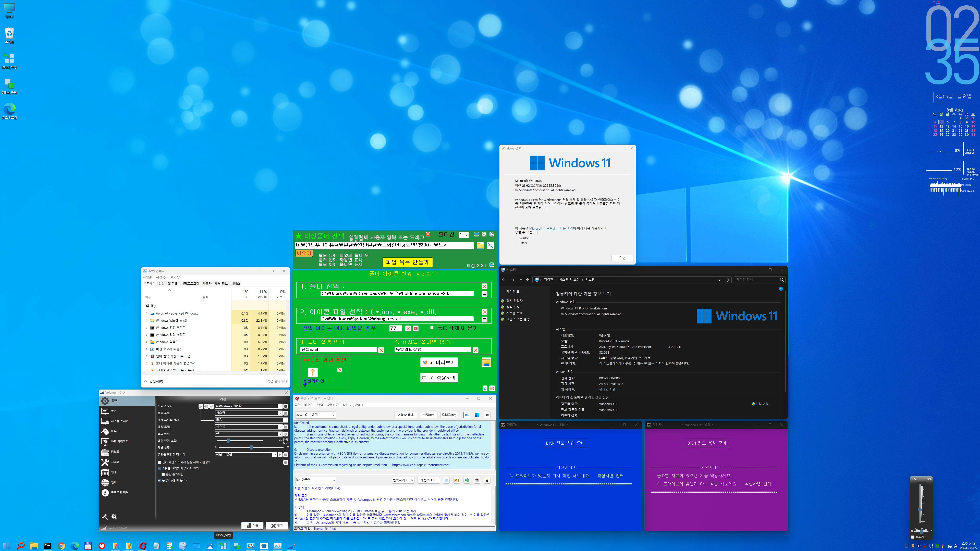The height and width of the screenshot is (551, 980).
Task: Toggle 폴더삭제시 묻기 checkbox
Action: [x=432, y=327]
